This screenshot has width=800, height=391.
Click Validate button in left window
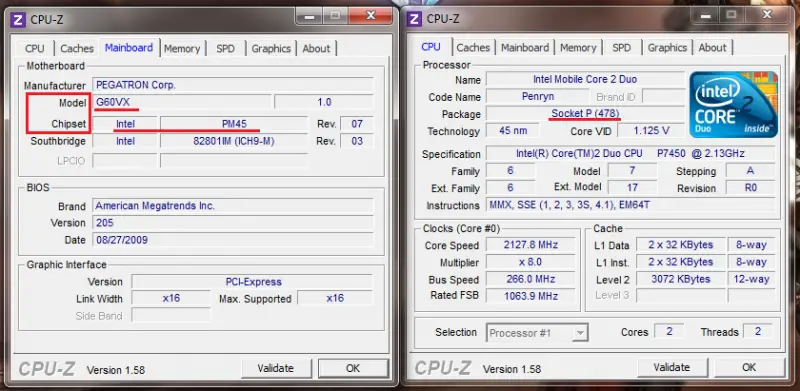coord(276,368)
